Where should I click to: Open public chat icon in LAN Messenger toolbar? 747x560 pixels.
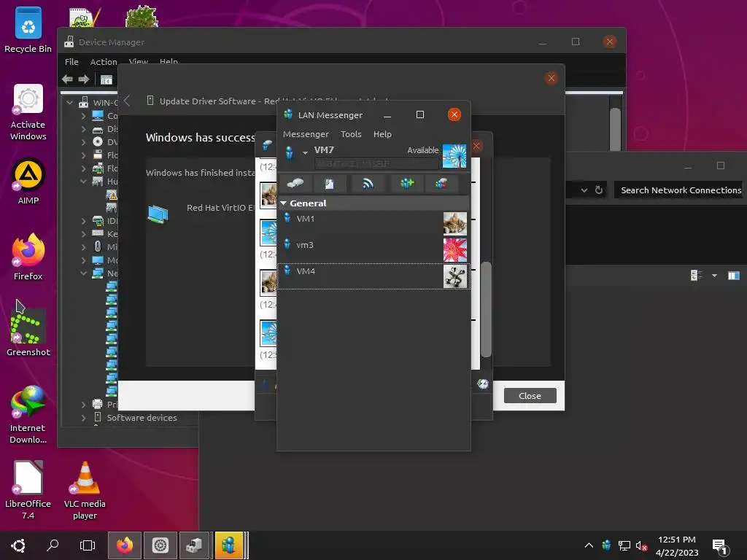(441, 183)
